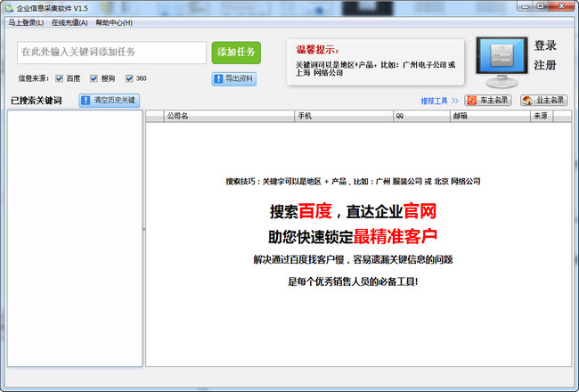Click the 推荐工具 link

point(439,101)
